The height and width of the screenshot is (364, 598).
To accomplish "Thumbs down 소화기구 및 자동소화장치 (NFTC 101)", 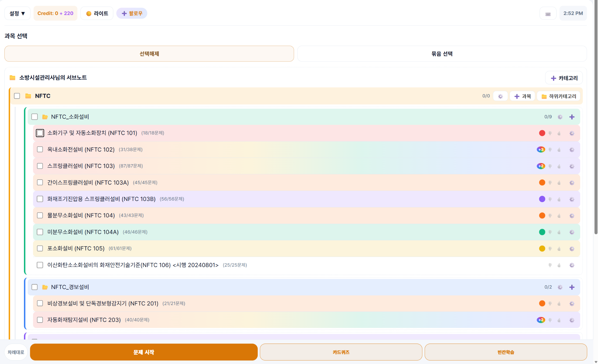I will [x=550, y=133].
